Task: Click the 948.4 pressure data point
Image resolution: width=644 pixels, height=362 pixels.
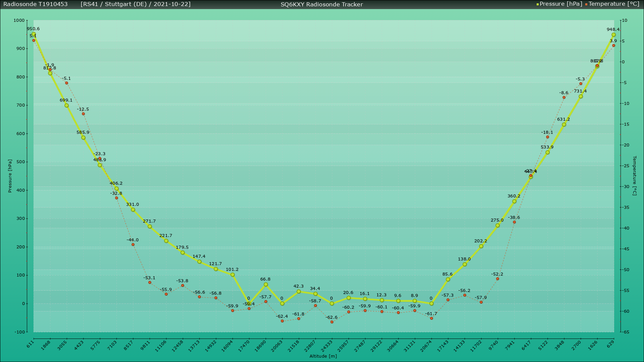Action: pyautogui.click(x=613, y=35)
